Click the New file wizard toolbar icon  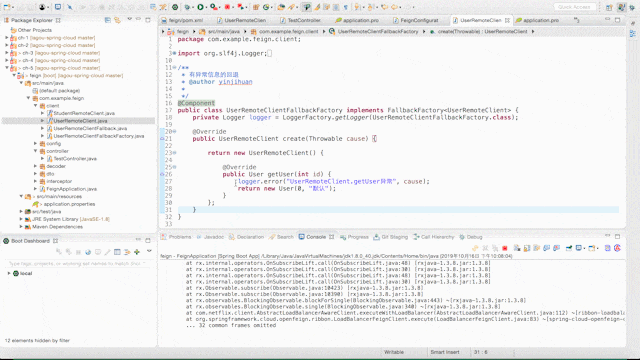coord(7,7)
